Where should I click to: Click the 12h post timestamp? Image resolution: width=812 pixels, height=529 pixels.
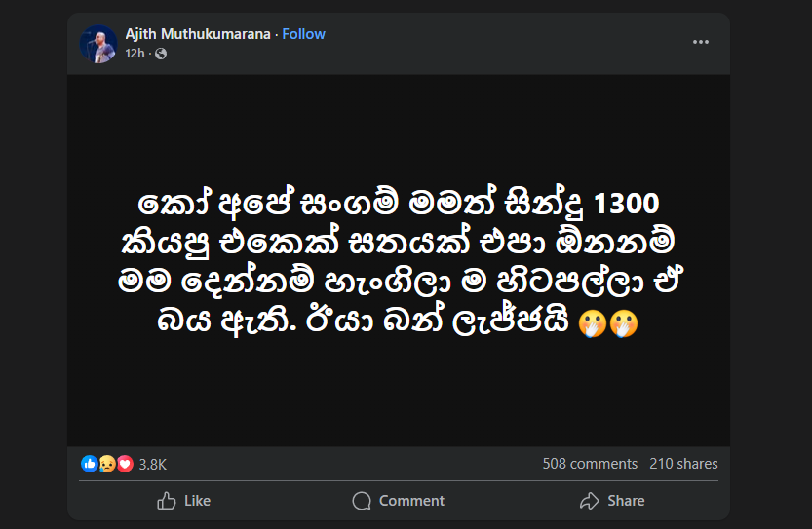tap(135, 54)
